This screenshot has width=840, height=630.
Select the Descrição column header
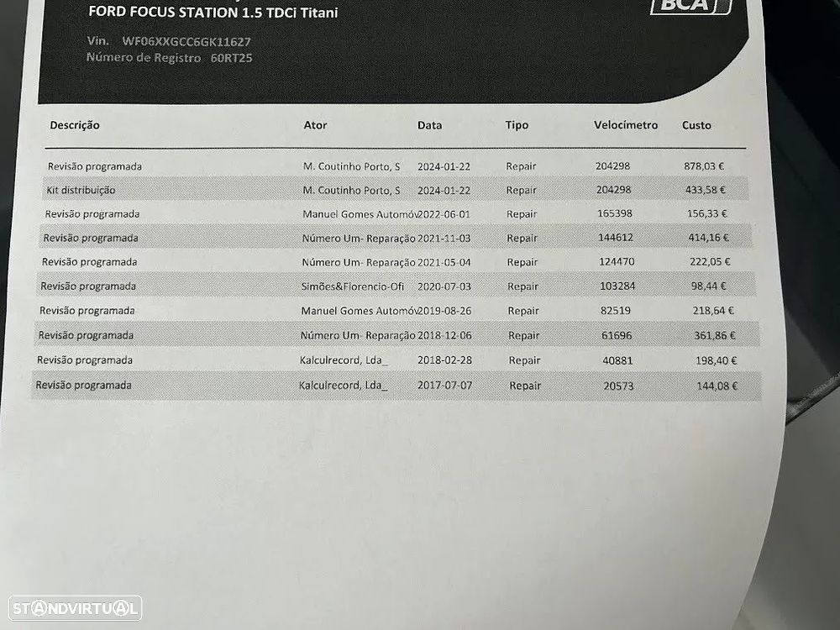click(x=75, y=125)
